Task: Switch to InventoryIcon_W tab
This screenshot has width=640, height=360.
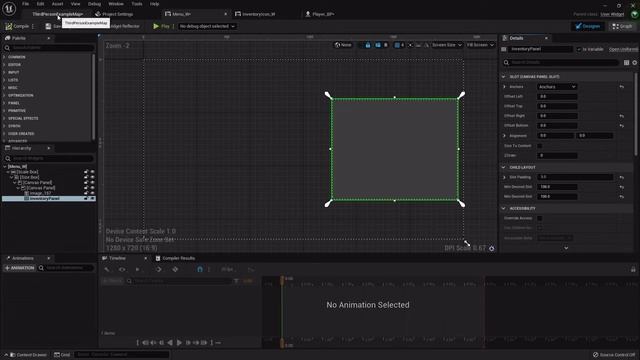Action: click(x=258, y=14)
